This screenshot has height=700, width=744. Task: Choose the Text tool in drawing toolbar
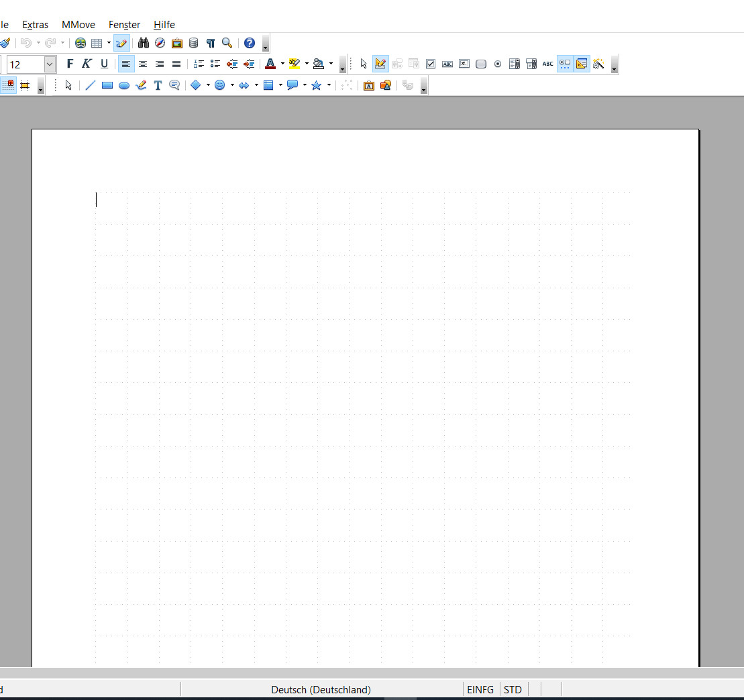[x=158, y=85]
